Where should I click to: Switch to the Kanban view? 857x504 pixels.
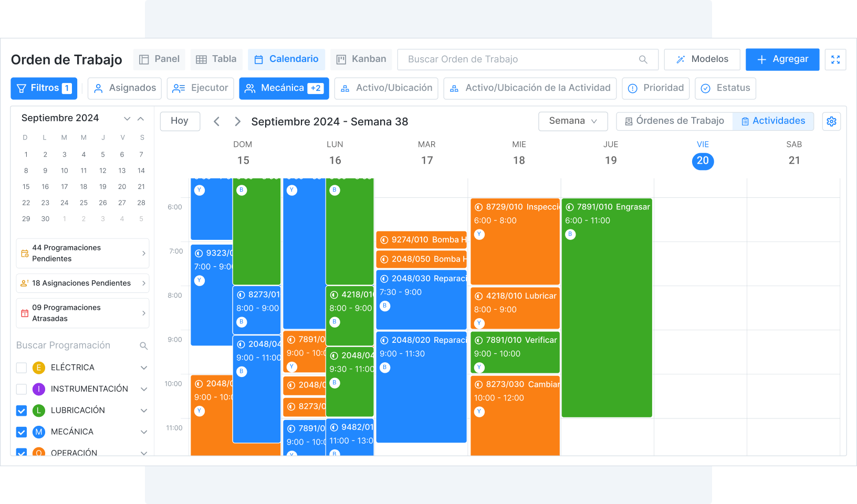tap(361, 59)
